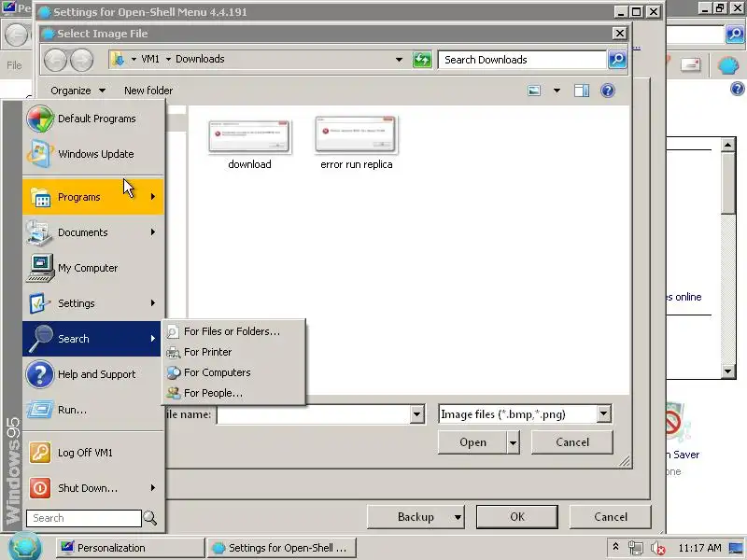Image resolution: width=747 pixels, height=560 pixels.
Task: Click the green refresh button by address bar
Action: tap(422, 60)
